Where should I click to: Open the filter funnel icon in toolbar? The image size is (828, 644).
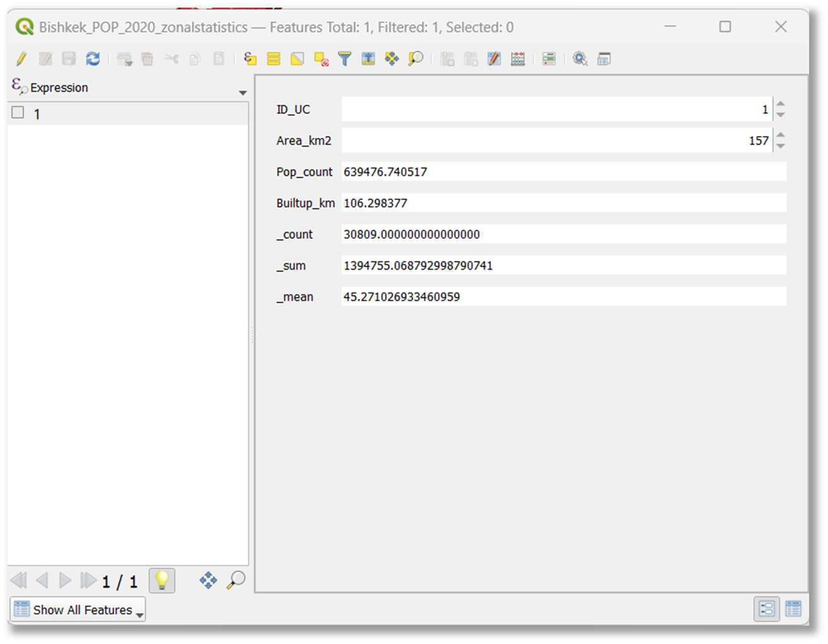(x=345, y=59)
